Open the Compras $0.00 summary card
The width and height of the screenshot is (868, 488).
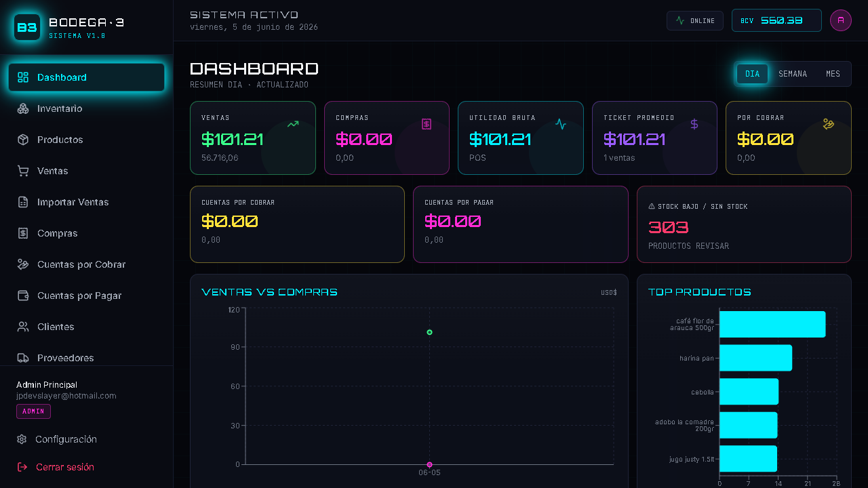[x=387, y=138]
